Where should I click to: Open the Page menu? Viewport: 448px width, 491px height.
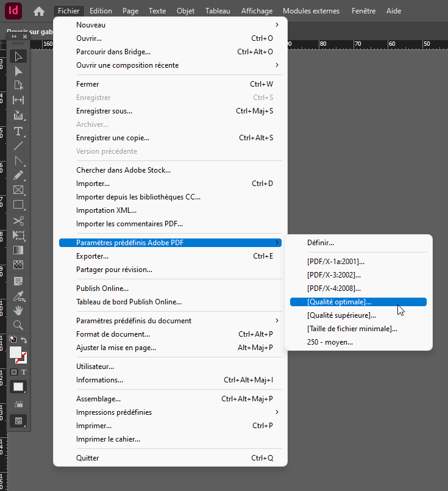click(x=130, y=11)
